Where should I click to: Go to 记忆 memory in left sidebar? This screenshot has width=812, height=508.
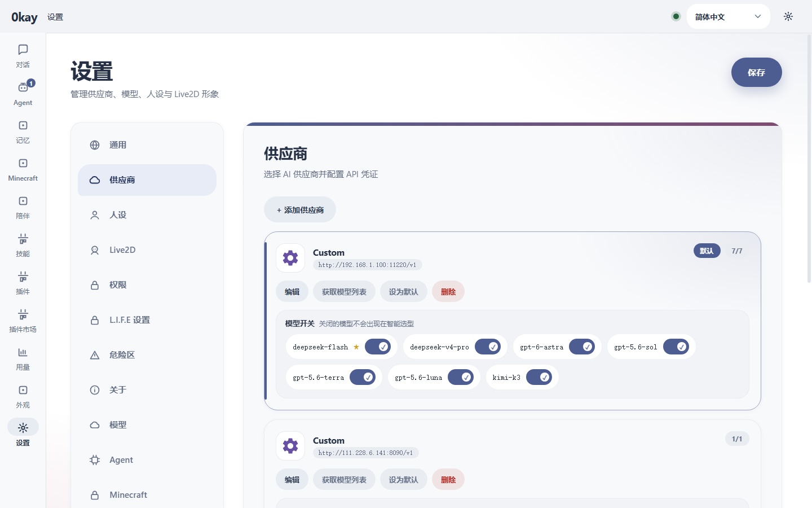click(23, 132)
